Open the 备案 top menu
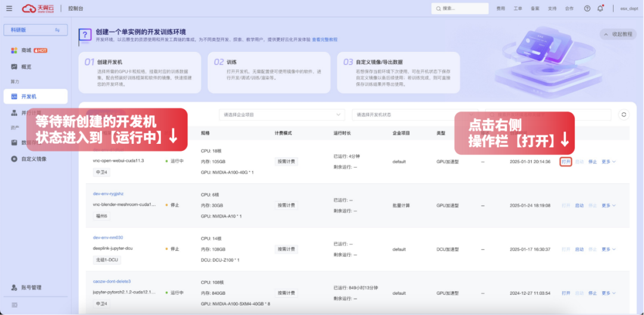The height and width of the screenshot is (315, 644). tap(535, 8)
